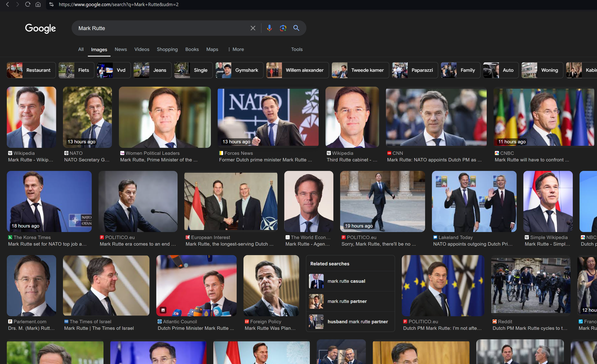Image resolution: width=597 pixels, height=364 pixels.
Task: Open the NATO Secretary General image thumbnail
Action: coord(87,117)
